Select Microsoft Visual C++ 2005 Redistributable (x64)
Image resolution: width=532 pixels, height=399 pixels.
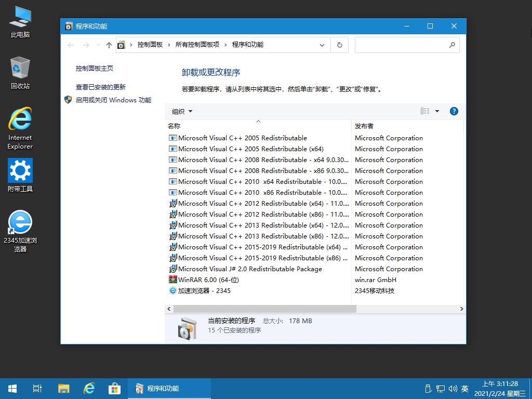[251, 149]
